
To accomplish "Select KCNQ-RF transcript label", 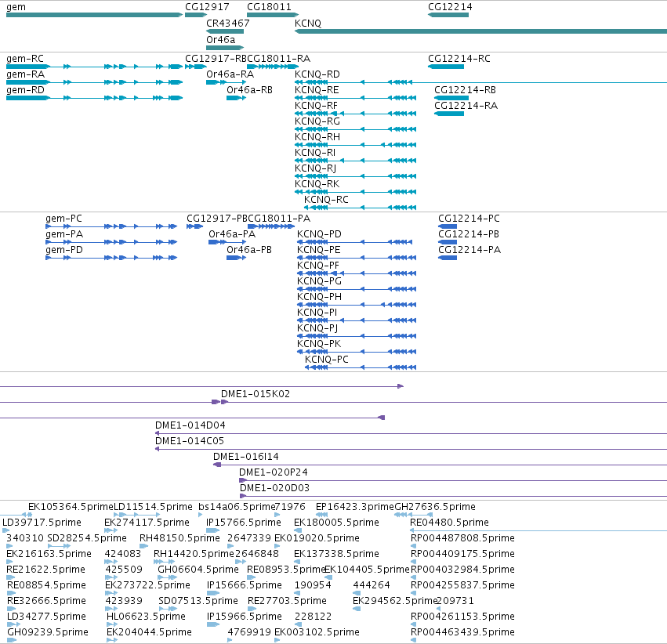I will 317,106.
